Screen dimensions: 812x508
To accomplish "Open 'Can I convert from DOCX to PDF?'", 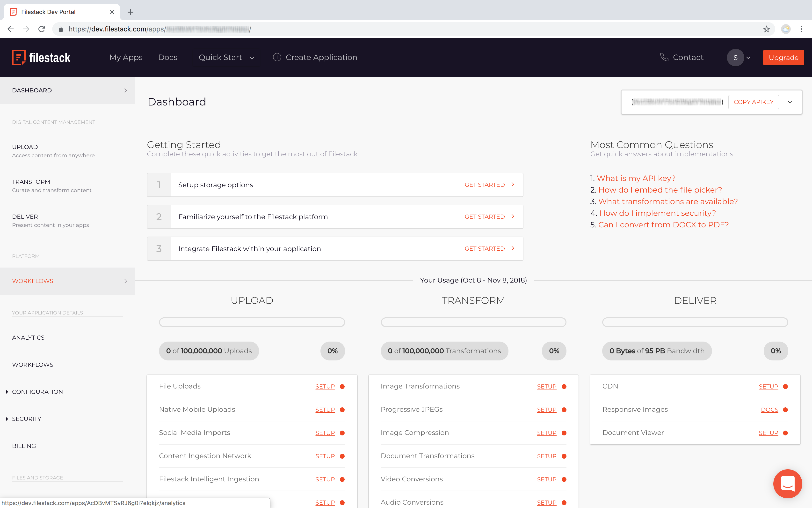I will click(663, 225).
